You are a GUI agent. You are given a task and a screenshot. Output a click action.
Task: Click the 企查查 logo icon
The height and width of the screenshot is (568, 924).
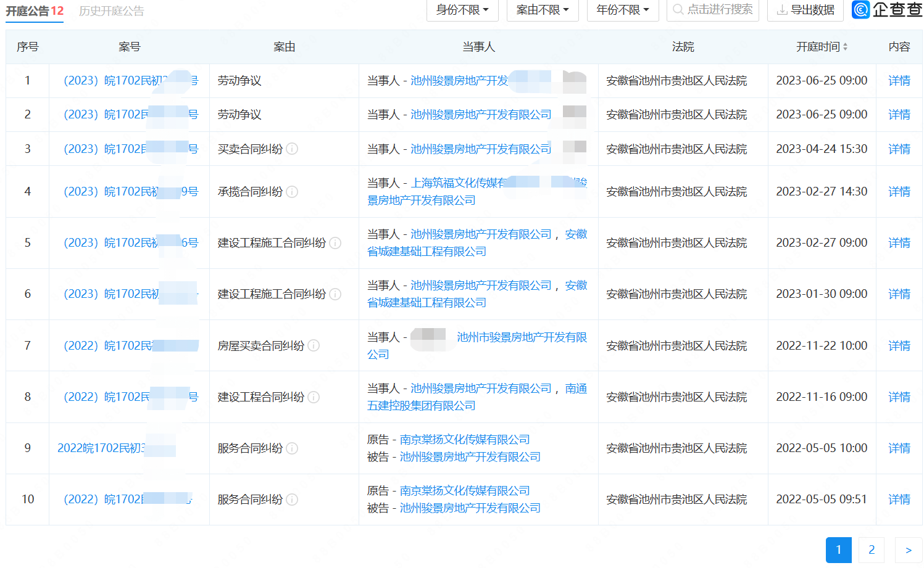click(860, 10)
